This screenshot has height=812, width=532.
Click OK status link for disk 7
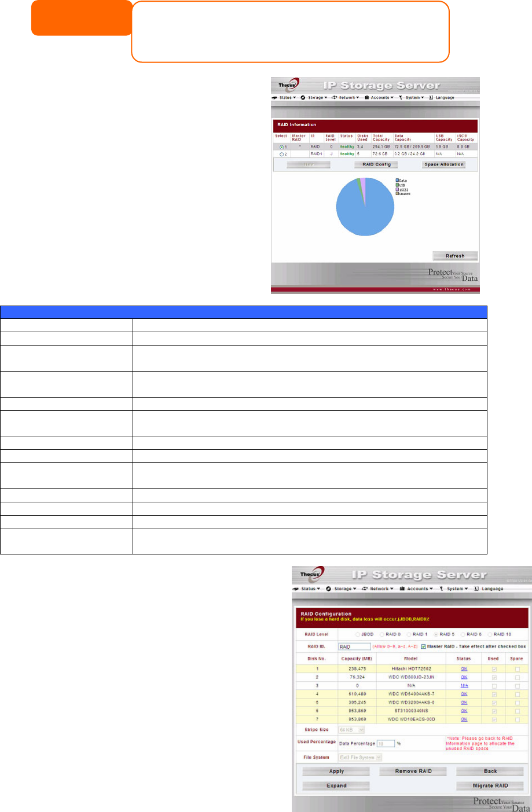[x=464, y=719]
